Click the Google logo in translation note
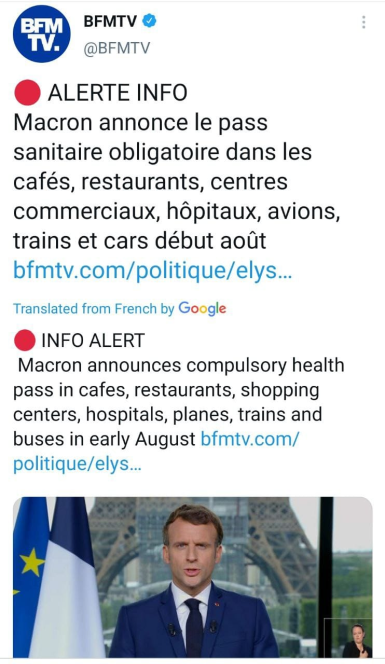 click(202, 309)
